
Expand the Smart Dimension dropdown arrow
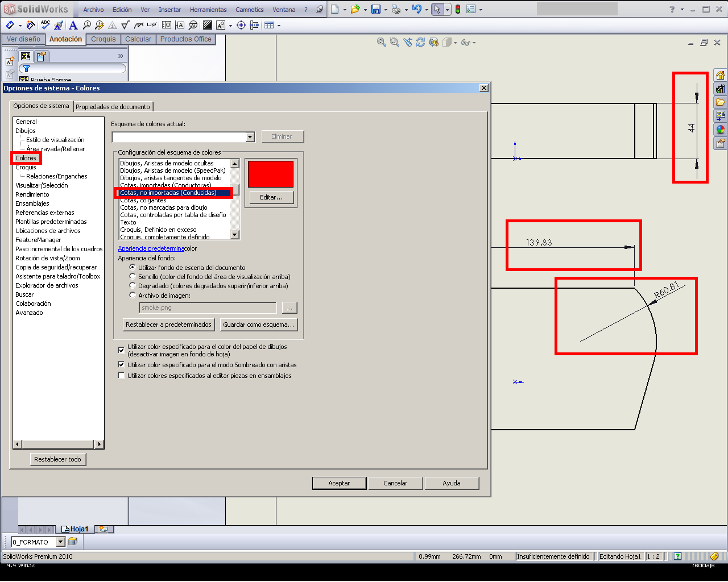click(x=20, y=26)
